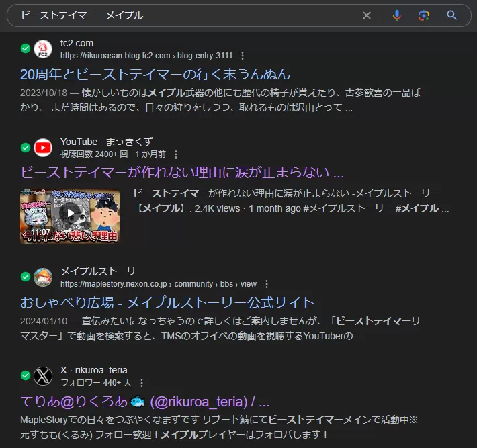Click green safety checkmark beside fc2.com result
477x448 pixels.
26,48
